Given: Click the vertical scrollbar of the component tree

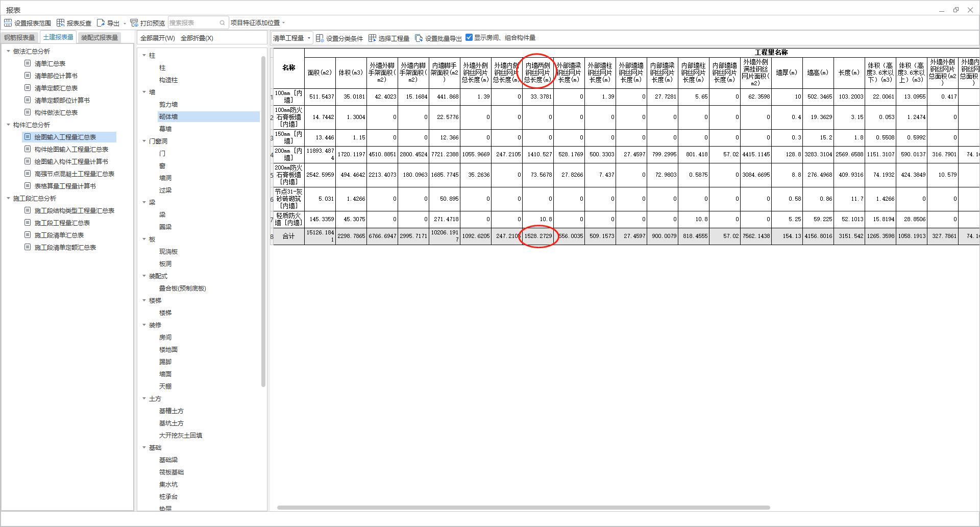Looking at the screenshot, I should [x=263, y=221].
